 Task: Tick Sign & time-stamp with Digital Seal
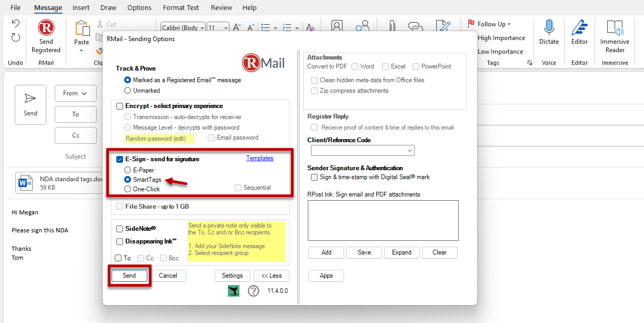click(x=315, y=177)
